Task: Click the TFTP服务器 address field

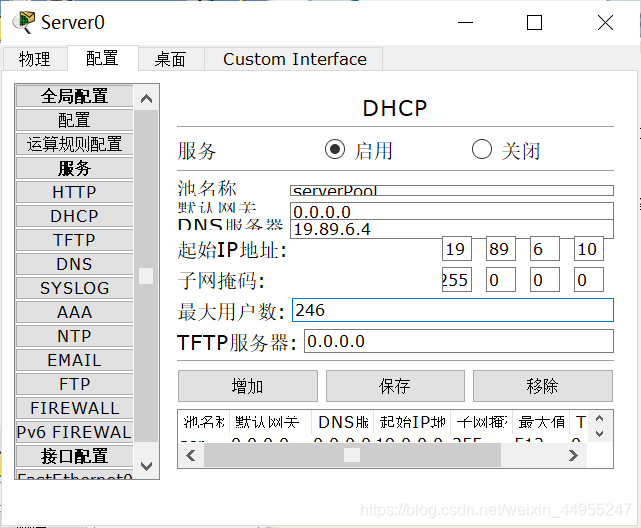Action: pos(458,342)
